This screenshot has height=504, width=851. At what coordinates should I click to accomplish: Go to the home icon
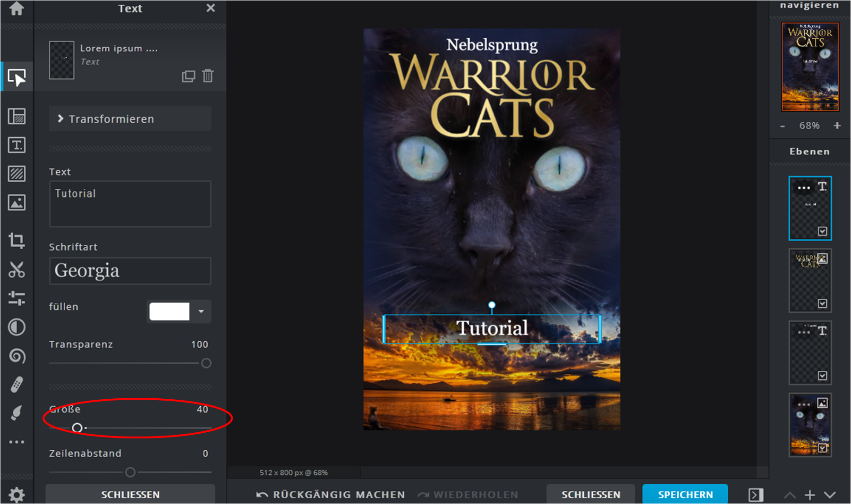(x=17, y=8)
